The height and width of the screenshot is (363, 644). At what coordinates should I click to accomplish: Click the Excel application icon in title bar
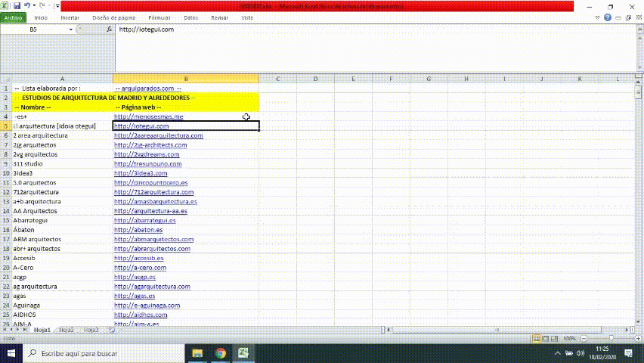click(5, 6)
